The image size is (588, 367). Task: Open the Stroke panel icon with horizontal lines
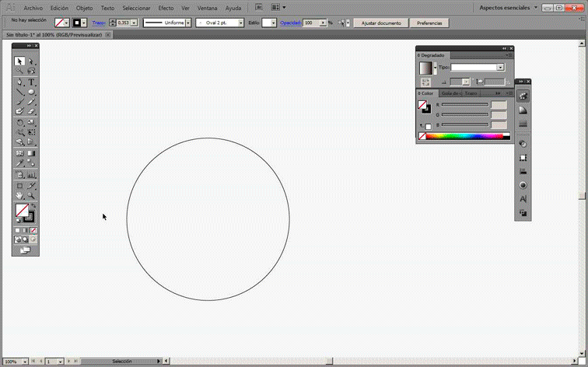[x=523, y=124]
